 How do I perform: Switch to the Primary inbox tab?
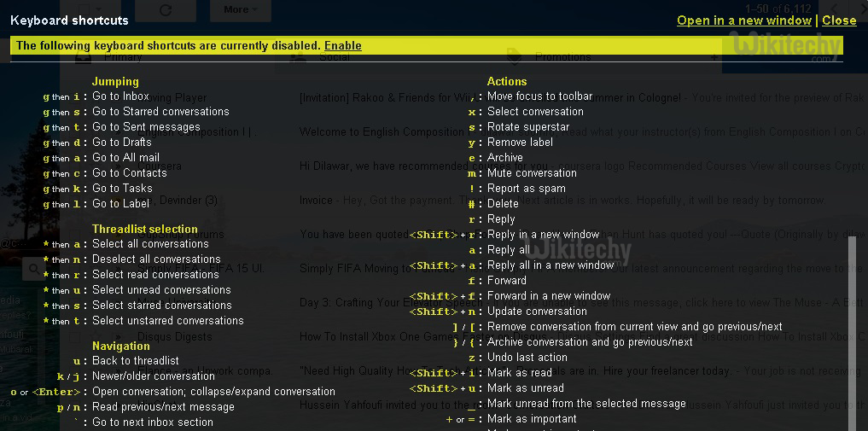point(123,58)
